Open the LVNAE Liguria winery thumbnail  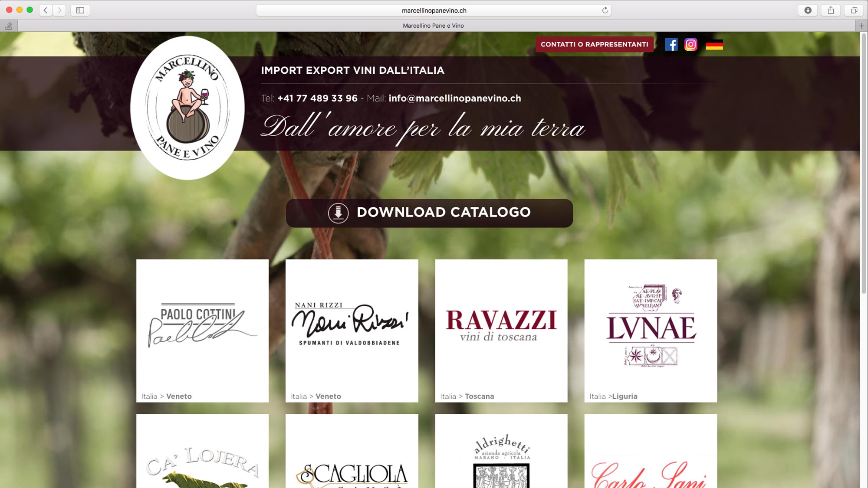(x=650, y=330)
